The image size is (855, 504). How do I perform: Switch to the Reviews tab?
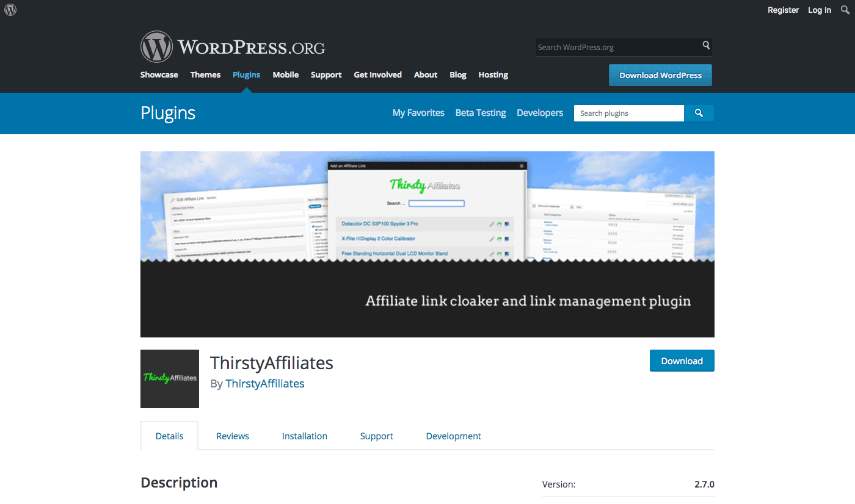(x=232, y=436)
